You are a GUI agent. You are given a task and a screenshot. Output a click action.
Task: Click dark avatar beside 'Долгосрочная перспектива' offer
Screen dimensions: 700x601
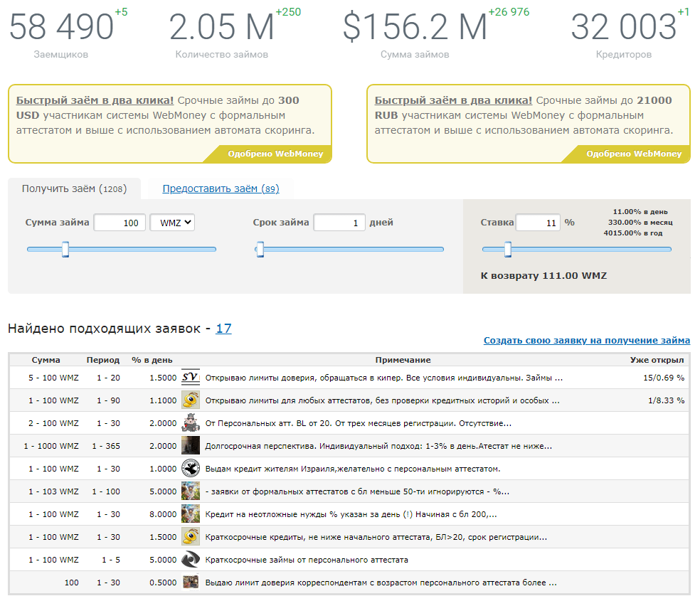point(190,446)
